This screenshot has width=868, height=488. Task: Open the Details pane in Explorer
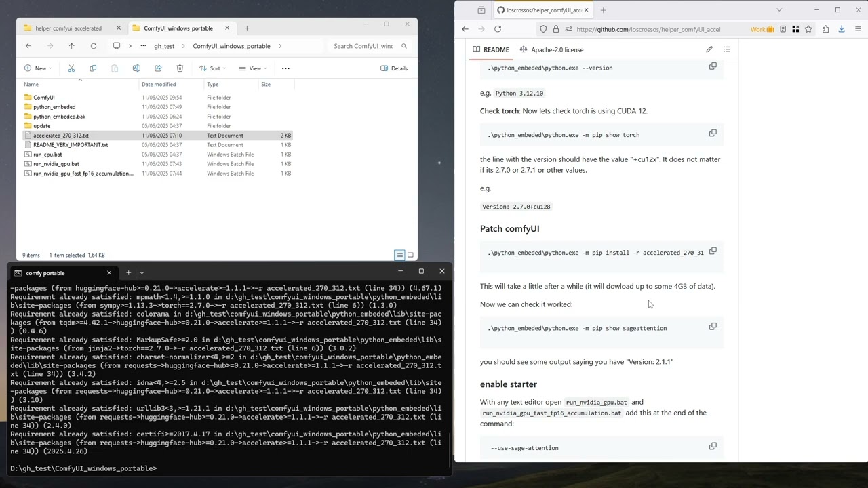coord(394,68)
